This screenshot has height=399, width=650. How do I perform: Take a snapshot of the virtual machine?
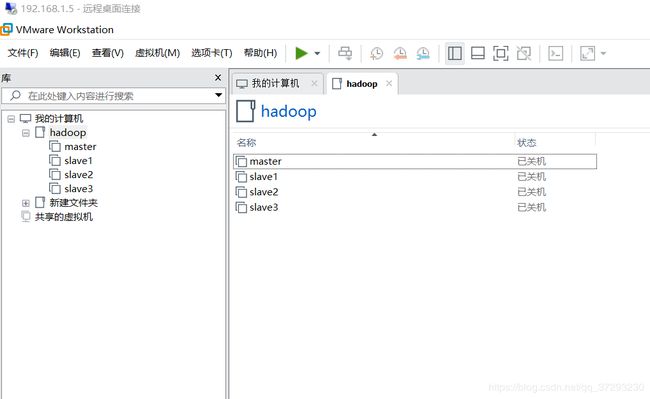[376, 53]
